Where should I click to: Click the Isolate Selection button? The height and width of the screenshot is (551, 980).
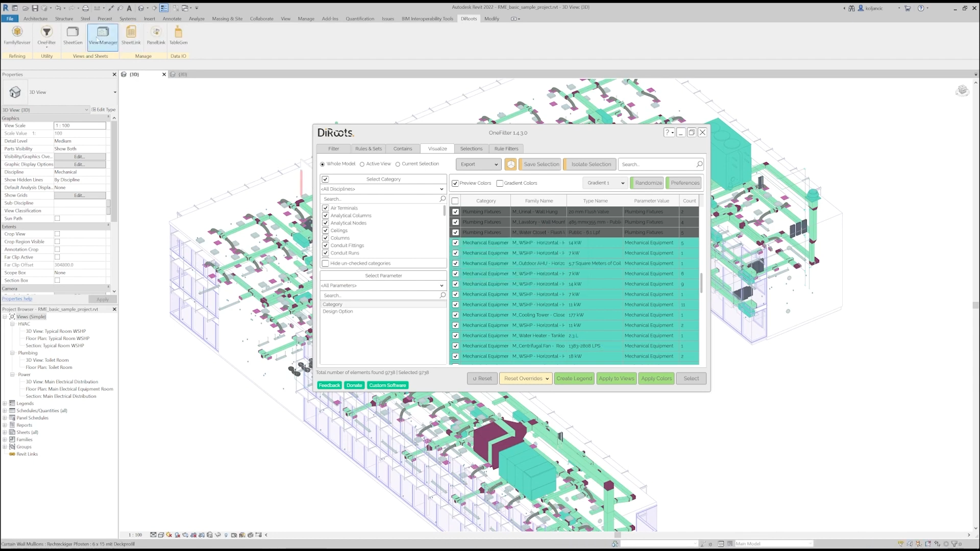pos(591,164)
